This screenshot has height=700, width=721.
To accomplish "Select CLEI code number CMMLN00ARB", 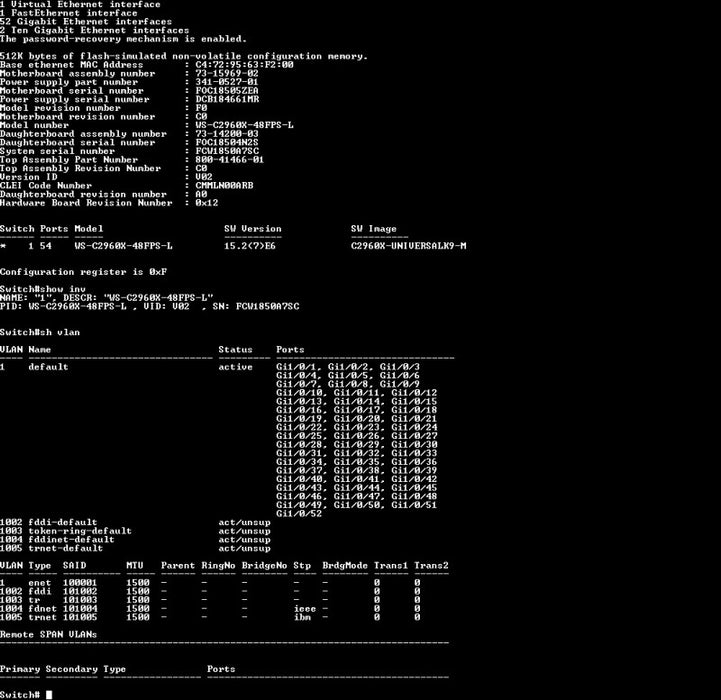I will [224, 186].
